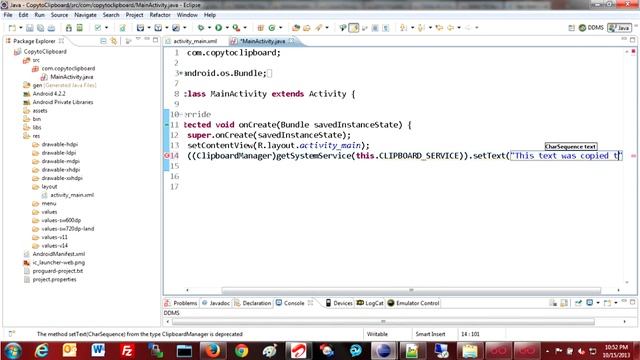Click the Save toolbar icon
Screen dimensions: 640x360
(30, 28)
